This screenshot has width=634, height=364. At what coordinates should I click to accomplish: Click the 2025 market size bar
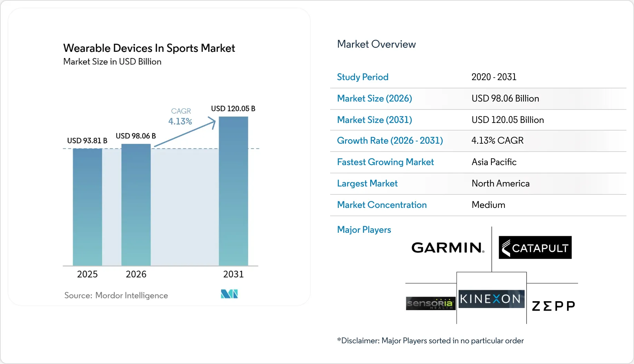87,207
